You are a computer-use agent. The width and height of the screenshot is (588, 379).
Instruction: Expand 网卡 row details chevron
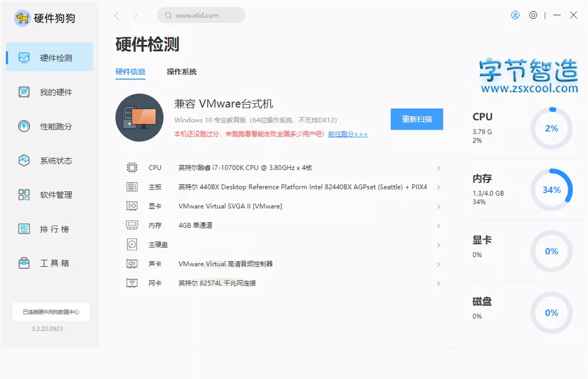tap(439, 283)
